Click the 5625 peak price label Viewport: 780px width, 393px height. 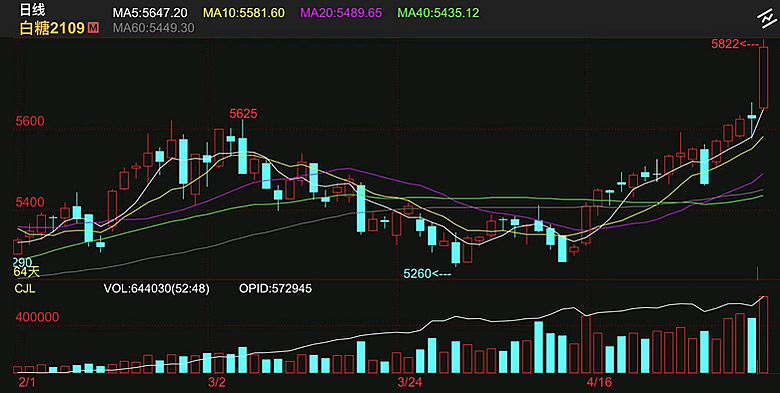(243, 113)
